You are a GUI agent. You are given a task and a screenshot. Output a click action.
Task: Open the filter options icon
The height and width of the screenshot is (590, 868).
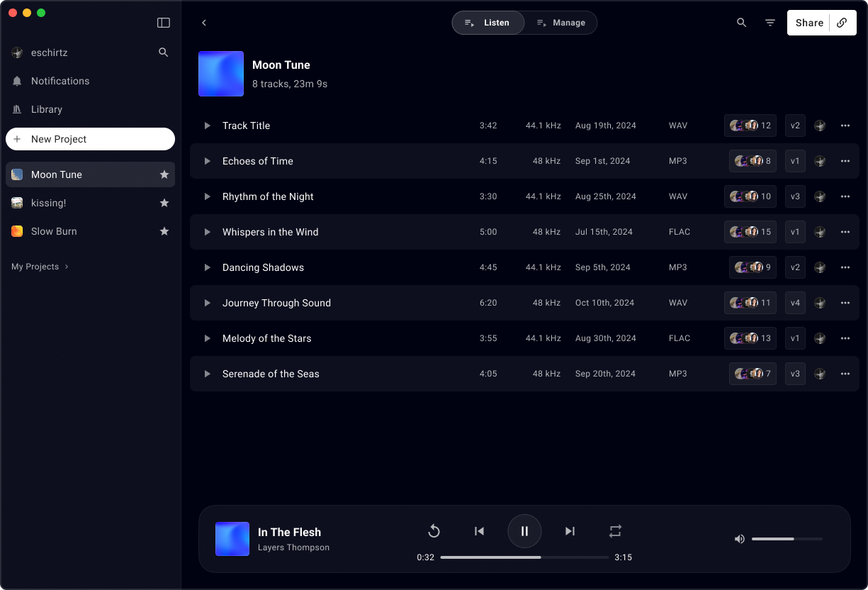click(770, 23)
